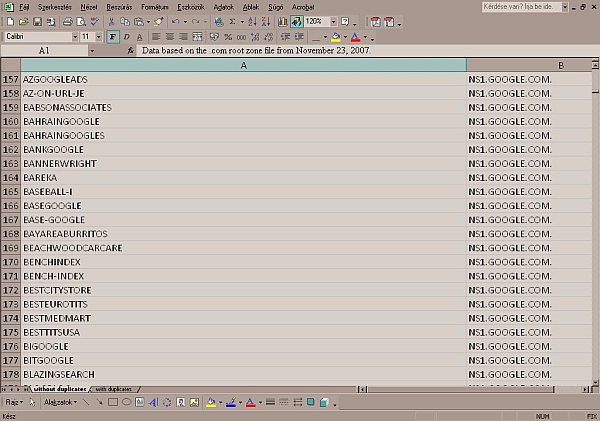Click the help question input field
Viewport: 600px width, 421px height.
click(521, 7)
